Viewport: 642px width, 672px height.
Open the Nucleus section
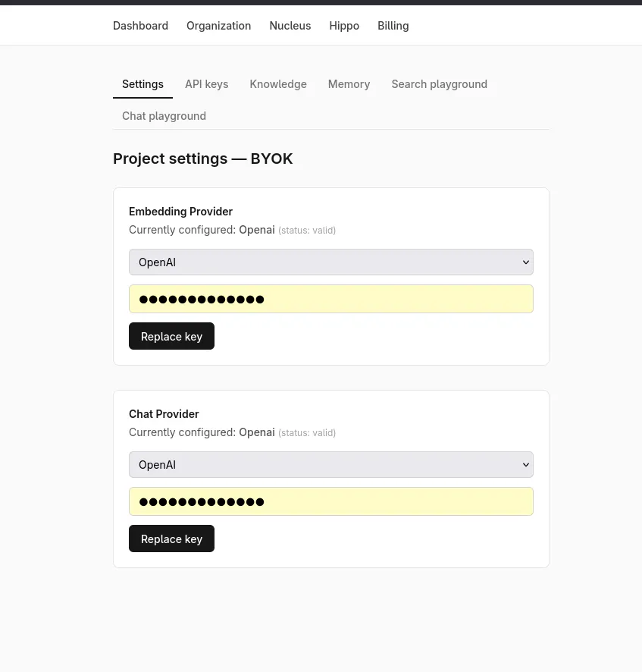290,26
